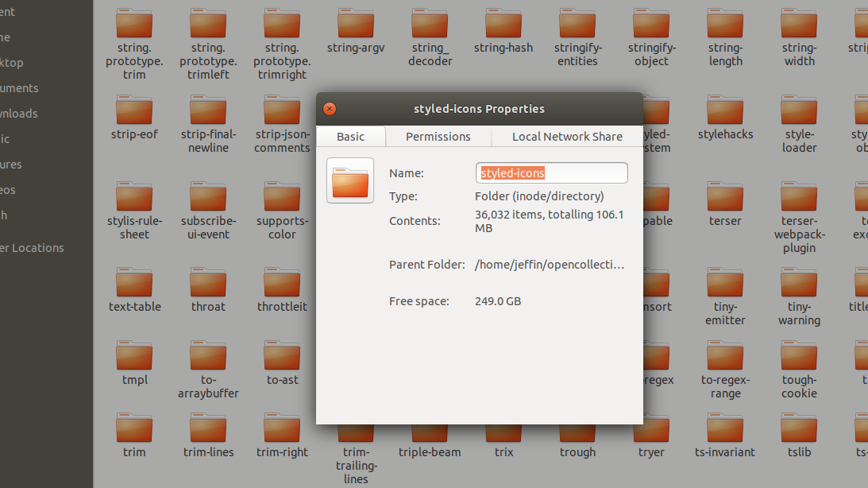Click the folder icon button in Properties

click(x=350, y=180)
